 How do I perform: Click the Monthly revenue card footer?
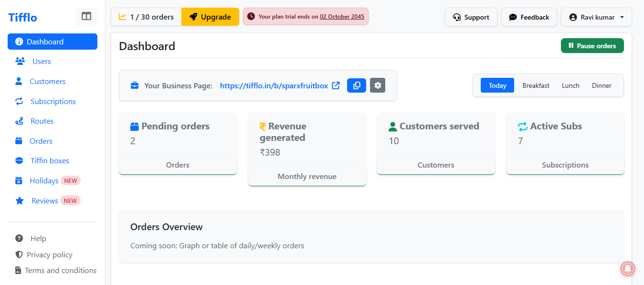point(307,177)
